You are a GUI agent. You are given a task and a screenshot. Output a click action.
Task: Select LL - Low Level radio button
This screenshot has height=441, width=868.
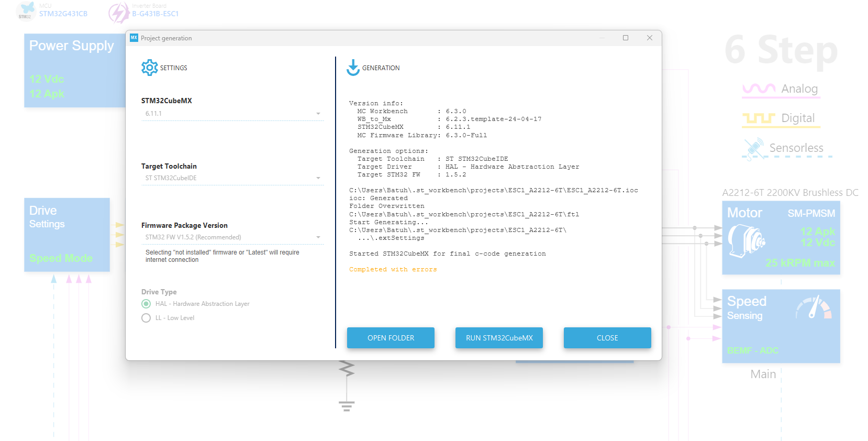point(146,318)
